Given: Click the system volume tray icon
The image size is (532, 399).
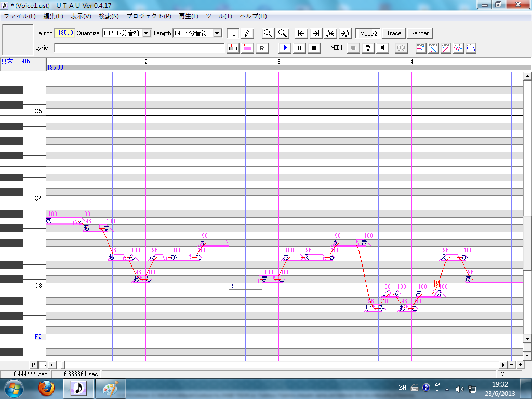Looking at the screenshot, I should [459, 389].
